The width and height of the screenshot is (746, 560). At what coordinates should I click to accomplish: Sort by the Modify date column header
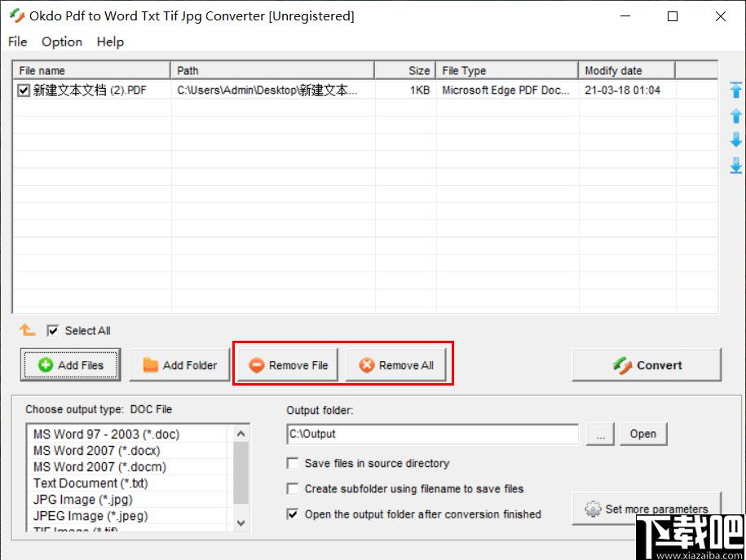click(x=627, y=70)
